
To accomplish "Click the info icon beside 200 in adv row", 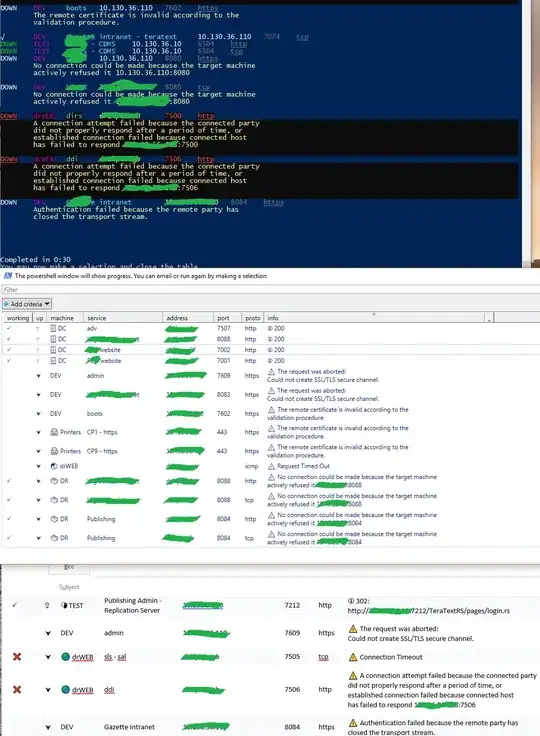I will click(x=270, y=329).
